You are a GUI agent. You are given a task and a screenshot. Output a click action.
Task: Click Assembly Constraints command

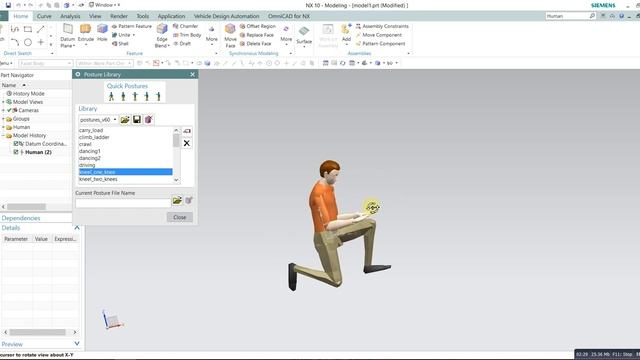(x=382, y=26)
